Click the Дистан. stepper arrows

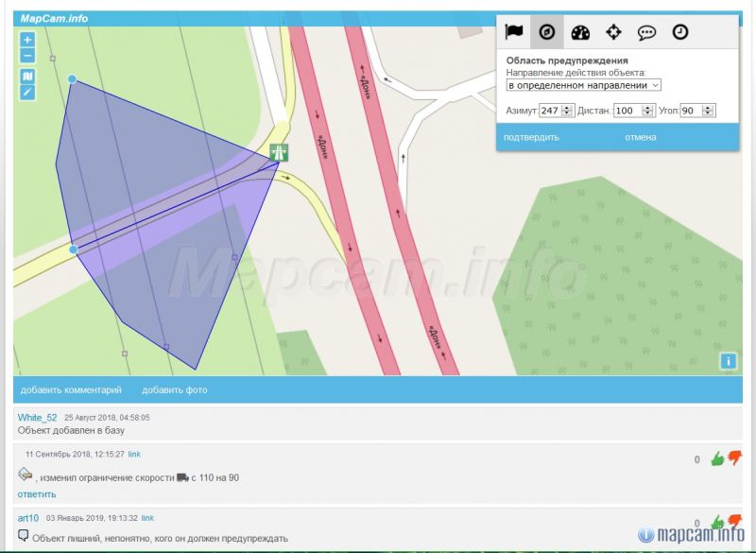pos(647,111)
